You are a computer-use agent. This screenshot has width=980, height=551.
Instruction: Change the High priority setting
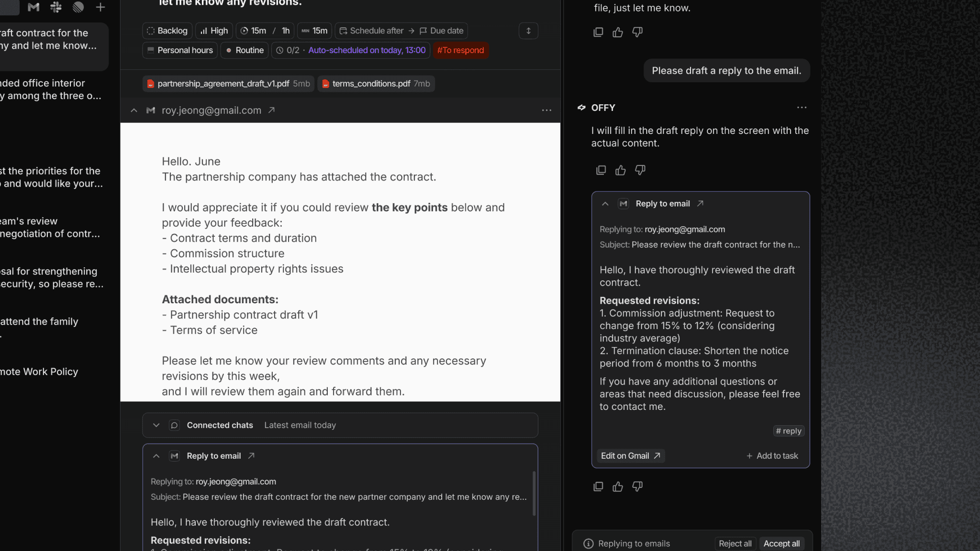point(214,31)
